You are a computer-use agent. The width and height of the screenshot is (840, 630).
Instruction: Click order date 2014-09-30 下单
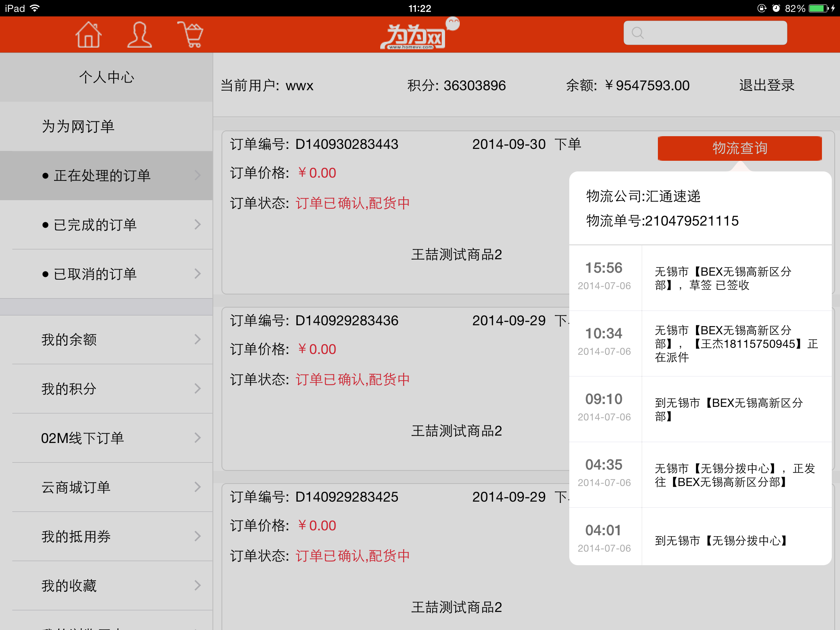coord(527,144)
